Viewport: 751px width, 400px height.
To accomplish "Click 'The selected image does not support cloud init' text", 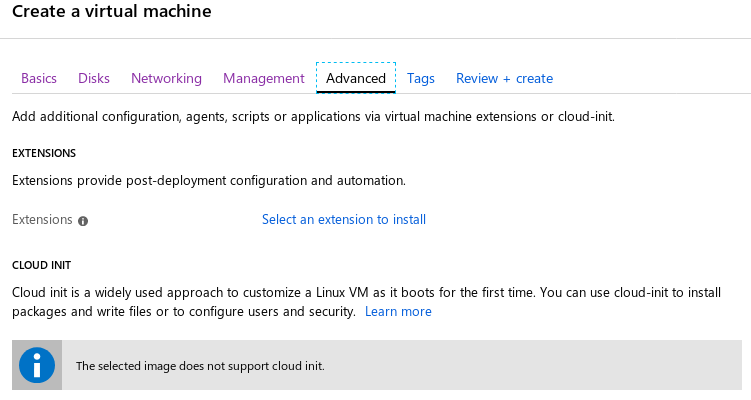I will (200, 366).
